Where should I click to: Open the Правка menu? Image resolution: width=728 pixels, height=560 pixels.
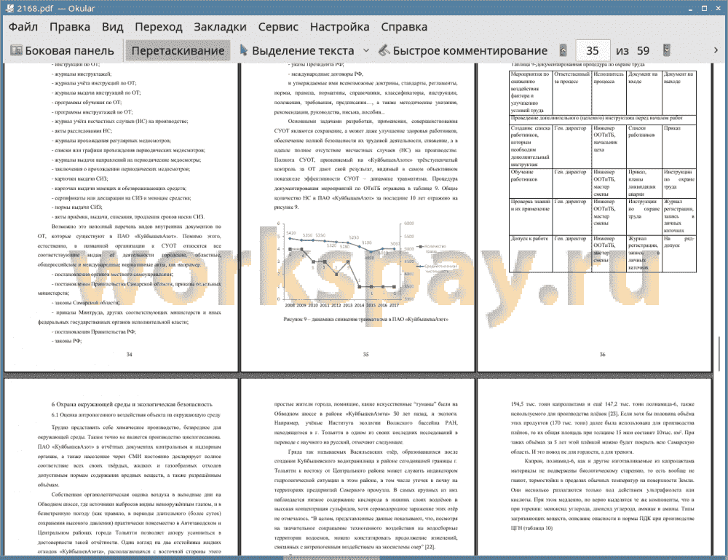pos(70,27)
